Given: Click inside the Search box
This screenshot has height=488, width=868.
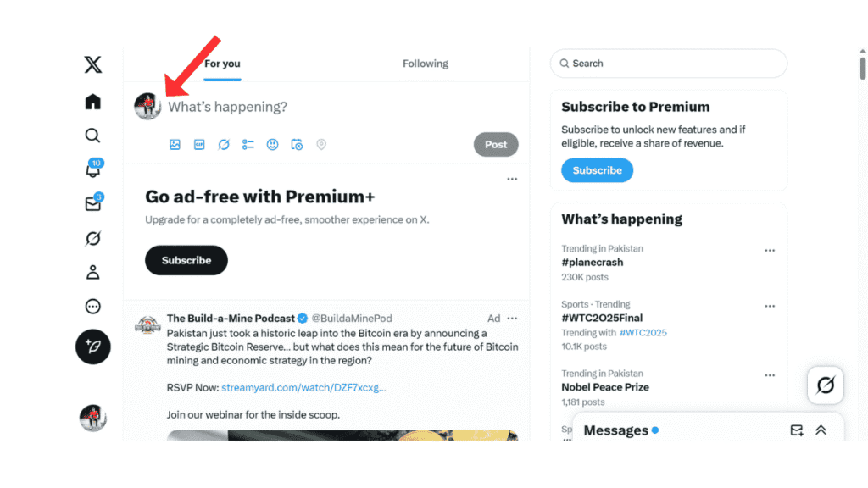Looking at the screenshot, I should (669, 63).
